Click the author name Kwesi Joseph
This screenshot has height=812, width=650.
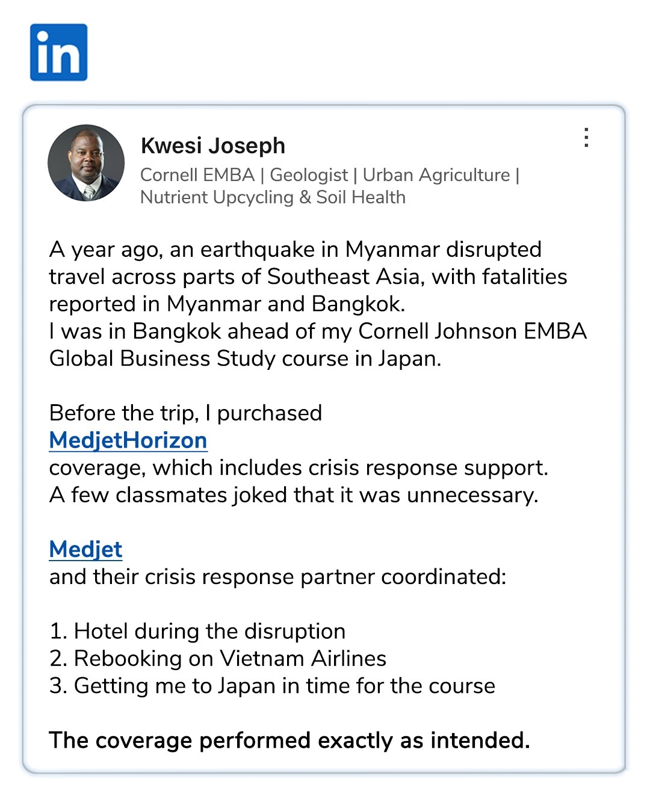tap(213, 146)
